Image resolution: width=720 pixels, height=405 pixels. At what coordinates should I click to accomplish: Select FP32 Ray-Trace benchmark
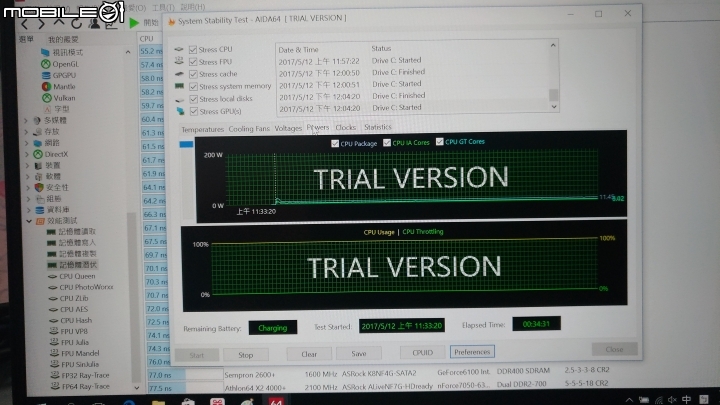pos(85,375)
